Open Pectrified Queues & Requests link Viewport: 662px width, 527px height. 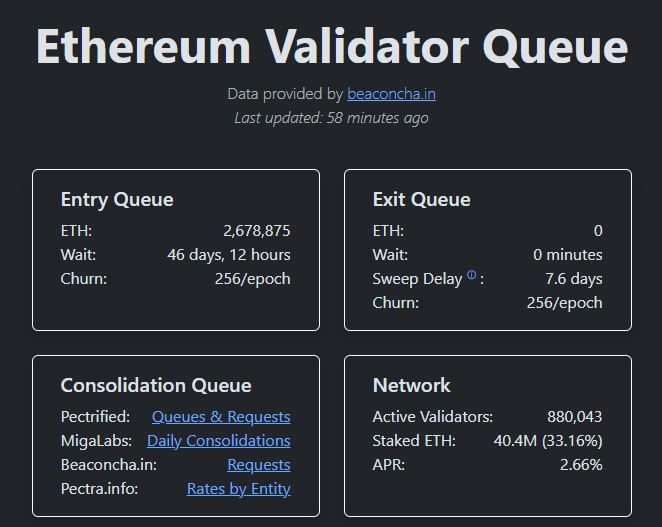click(x=221, y=417)
